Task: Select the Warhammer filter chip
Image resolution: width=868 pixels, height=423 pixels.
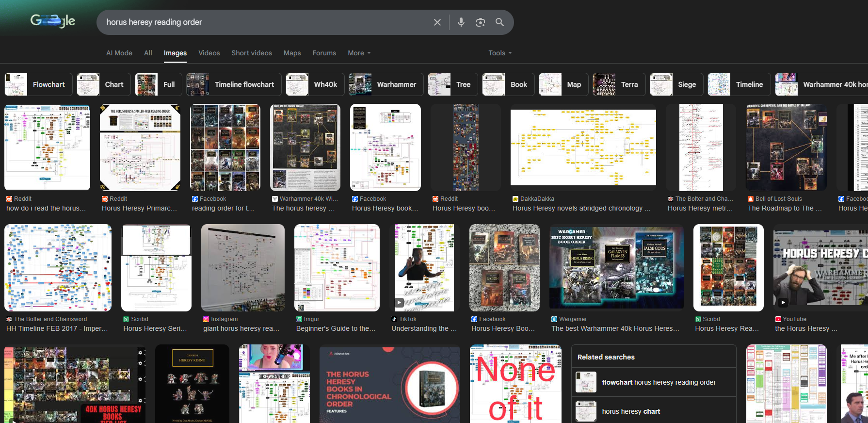Action: 386,84
